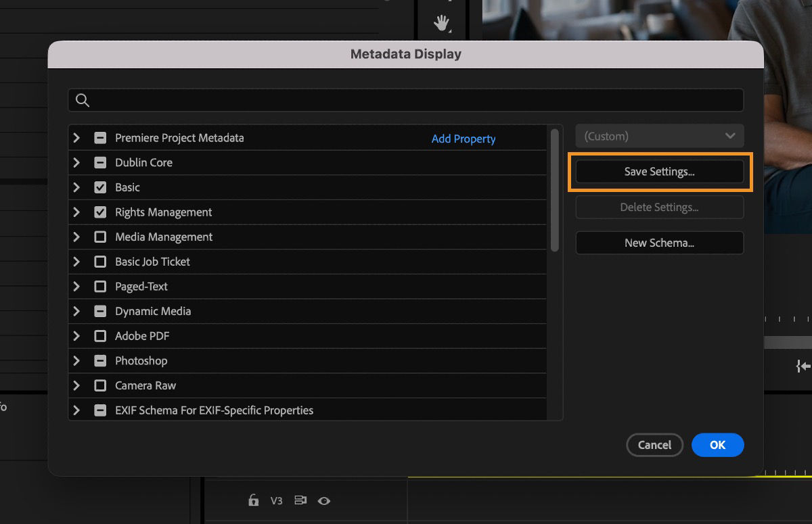The height and width of the screenshot is (524, 812).
Task: Confirm changes with the OK button
Action: (717, 445)
